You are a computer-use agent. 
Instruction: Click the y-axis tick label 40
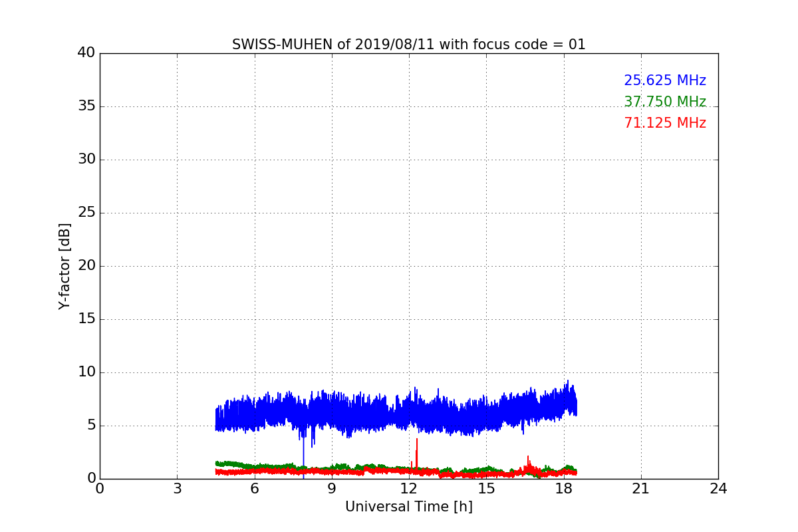pyautogui.click(x=86, y=53)
